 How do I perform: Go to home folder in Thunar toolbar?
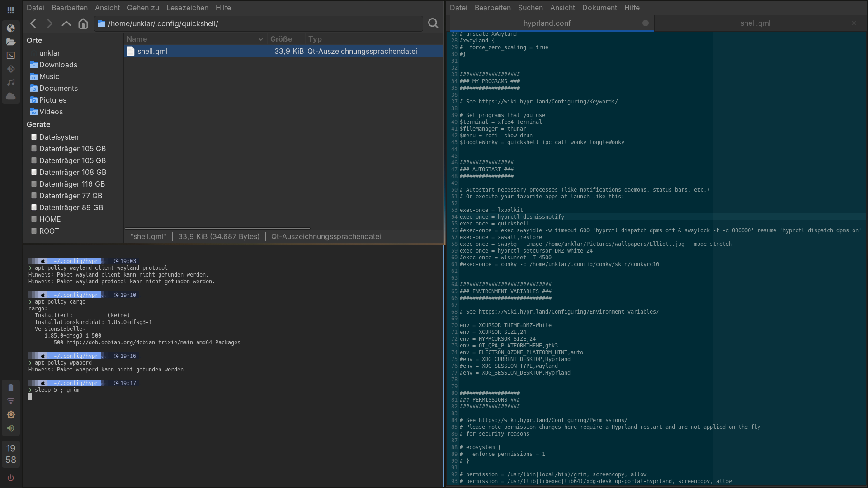click(83, 23)
